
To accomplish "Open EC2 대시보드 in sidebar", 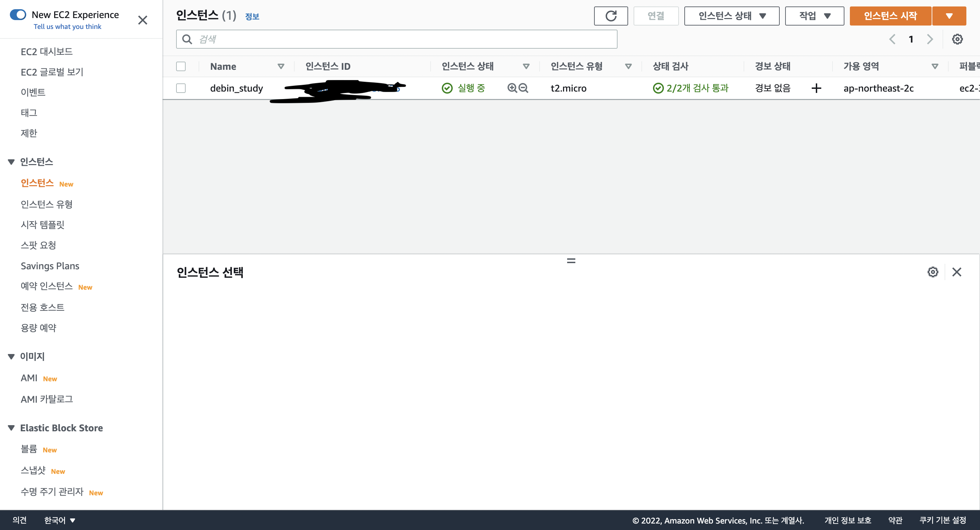I will click(46, 52).
